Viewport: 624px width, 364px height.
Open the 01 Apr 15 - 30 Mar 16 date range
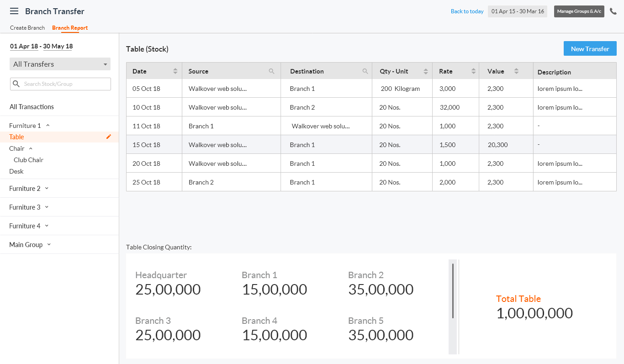(518, 11)
